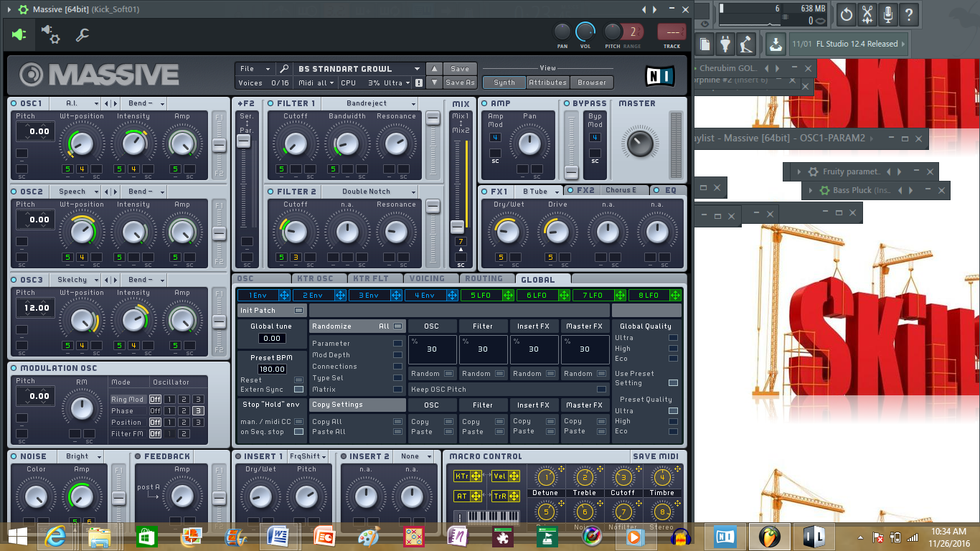This screenshot has height=551, width=980.
Task: Open the BS STANDART GROWL preset dropdown
Action: coord(359,69)
